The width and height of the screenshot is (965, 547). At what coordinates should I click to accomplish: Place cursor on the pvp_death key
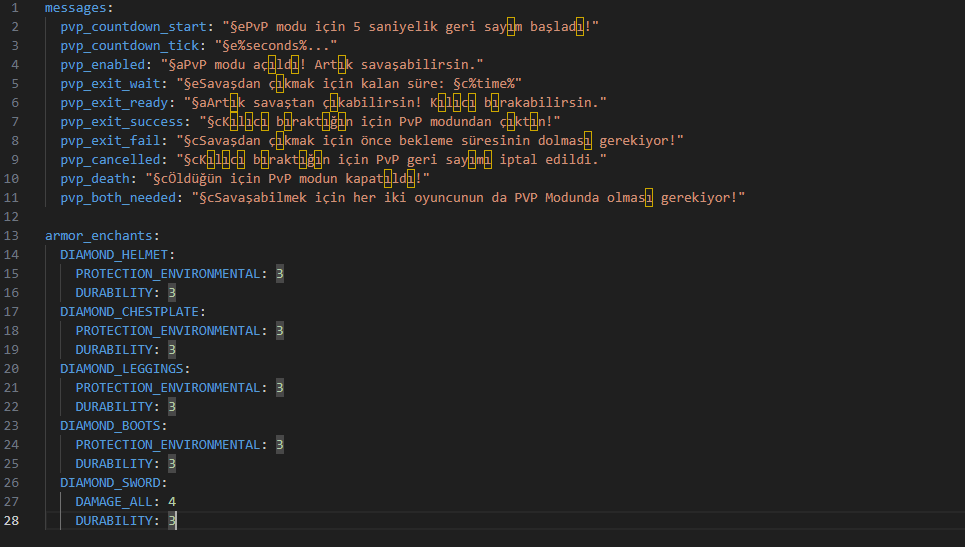pyautogui.click(x=94, y=178)
